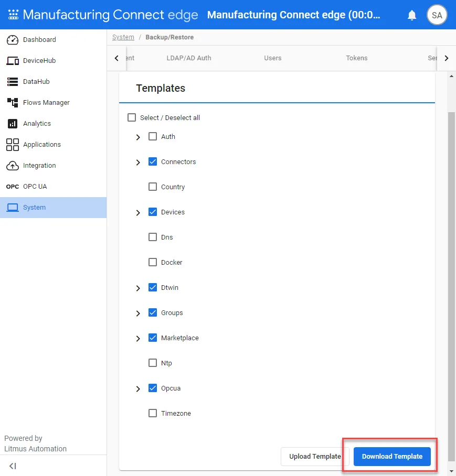This screenshot has height=476, width=456.
Task: Collapse the sidebar with the arrow icon
Action: 13,466
